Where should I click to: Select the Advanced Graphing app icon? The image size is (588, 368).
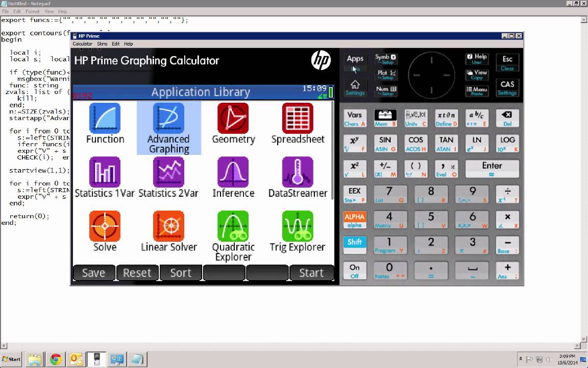coord(169,118)
